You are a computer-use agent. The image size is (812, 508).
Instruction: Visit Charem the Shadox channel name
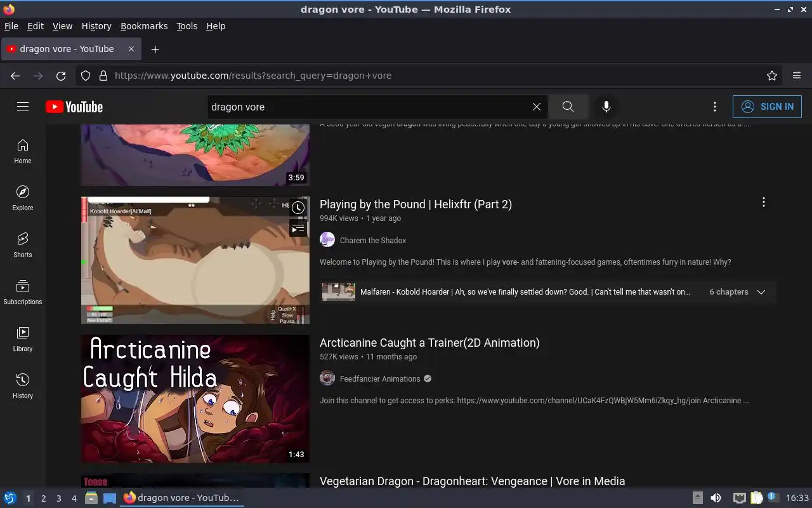point(373,240)
